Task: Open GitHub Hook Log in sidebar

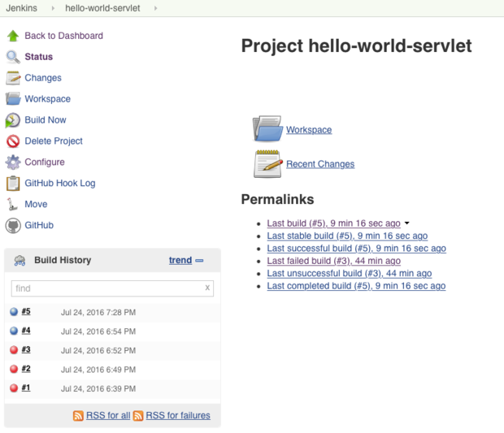Action: point(60,183)
